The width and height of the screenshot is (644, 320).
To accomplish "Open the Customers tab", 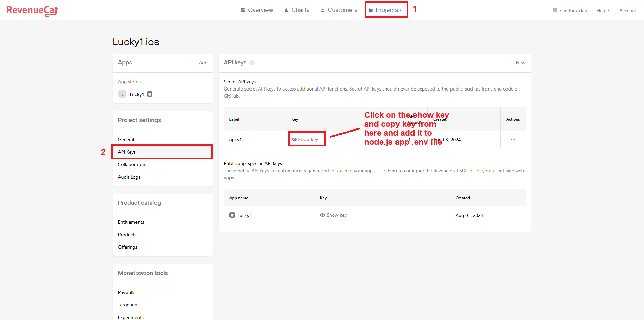I will coord(339,10).
